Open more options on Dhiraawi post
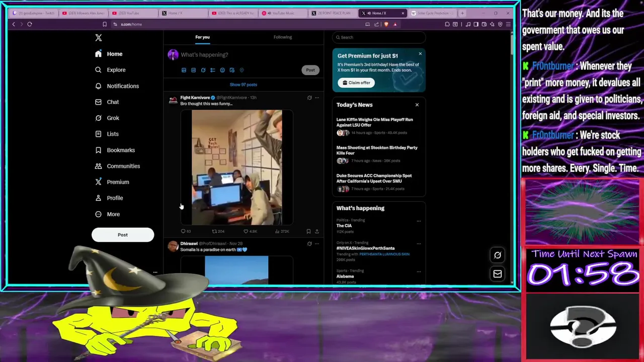This screenshot has width=644, height=362. pos(317,244)
